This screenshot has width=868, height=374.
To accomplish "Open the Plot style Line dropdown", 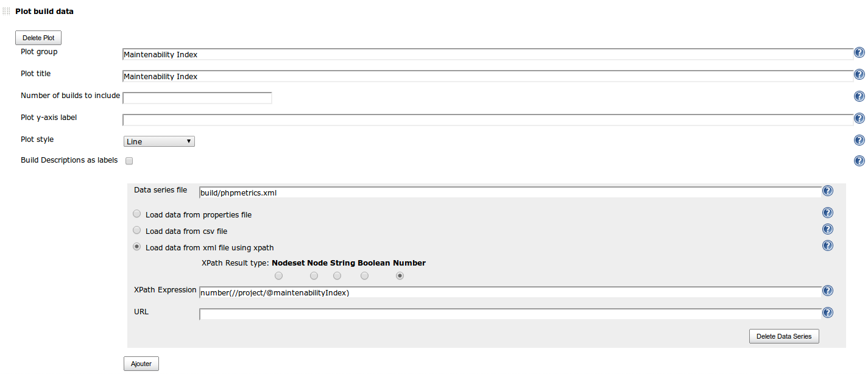I will [159, 141].
